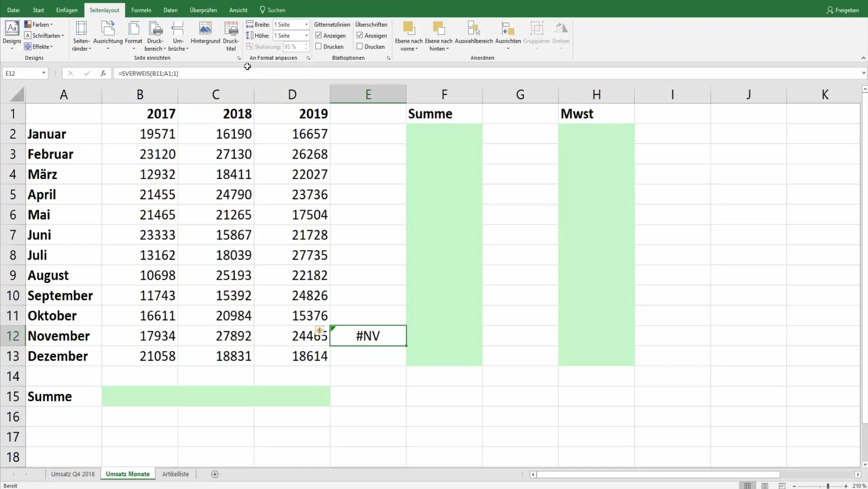The height and width of the screenshot is (489, 868).
Task: Zoom out with minus button in status bar
Action: coord(794,486)
